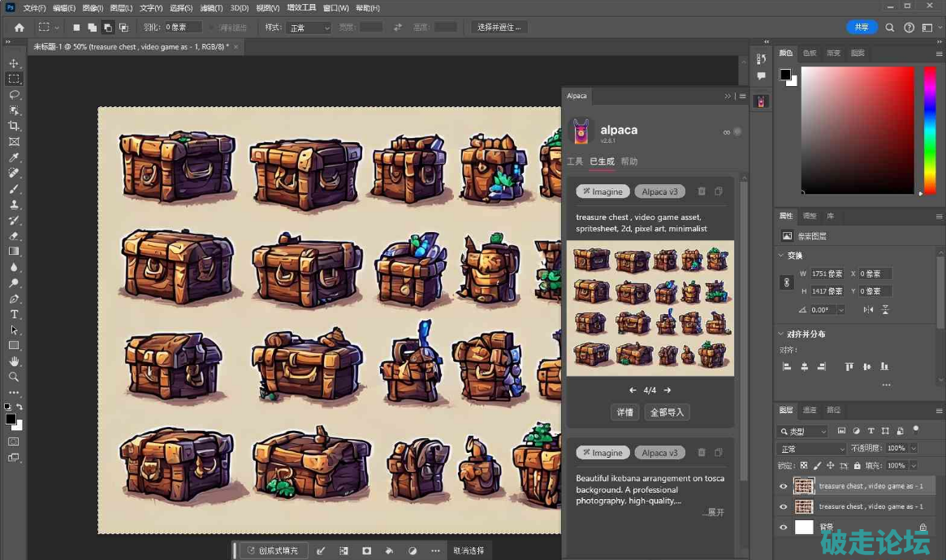Select the Lasso tool
This screenshot has height=560, width=946.
(x=14, y=95)
